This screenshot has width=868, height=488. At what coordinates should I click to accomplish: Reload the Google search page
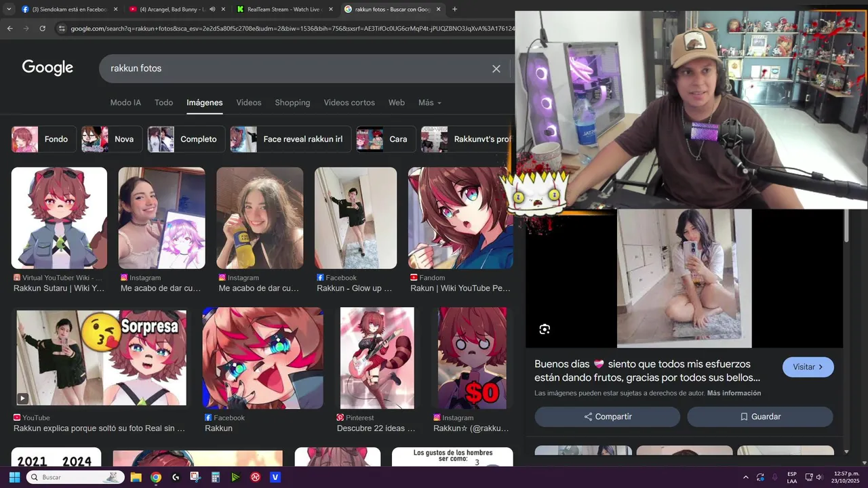pyautogui.click(x=42, y=28)
